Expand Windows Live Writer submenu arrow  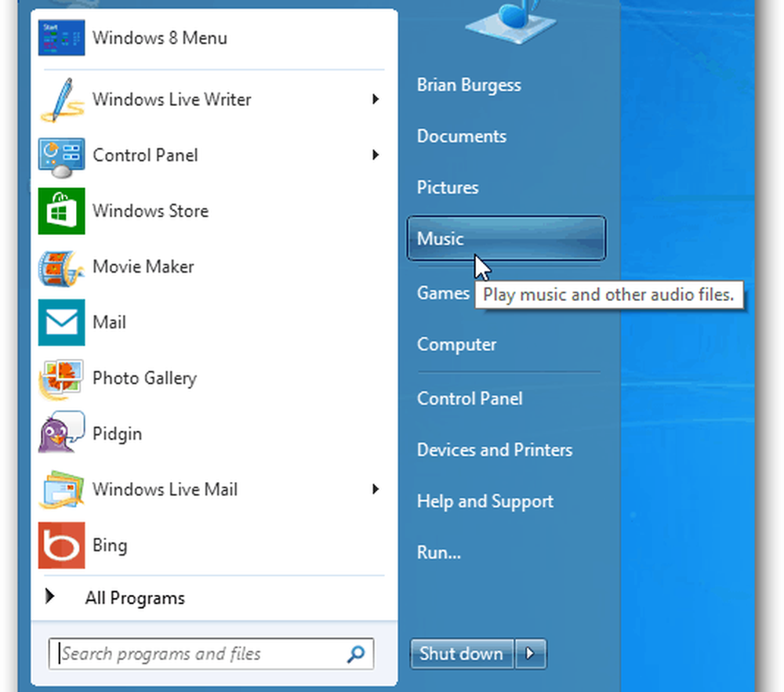376,100
